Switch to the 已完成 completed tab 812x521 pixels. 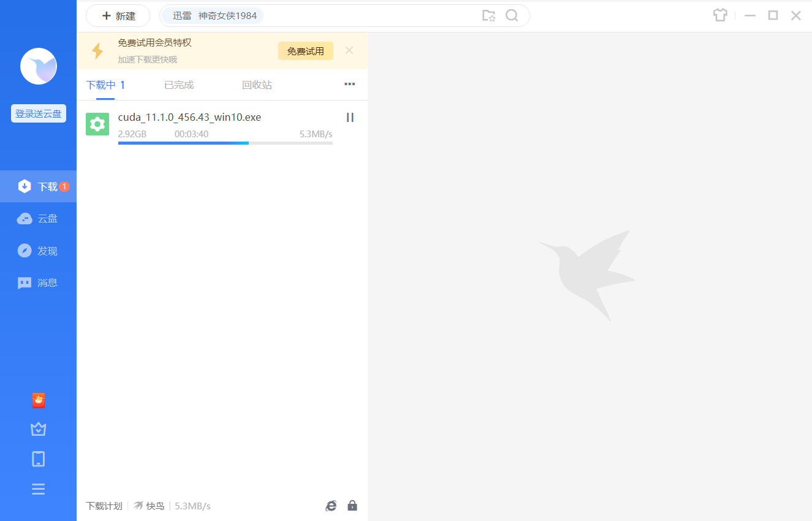point(178,85)
